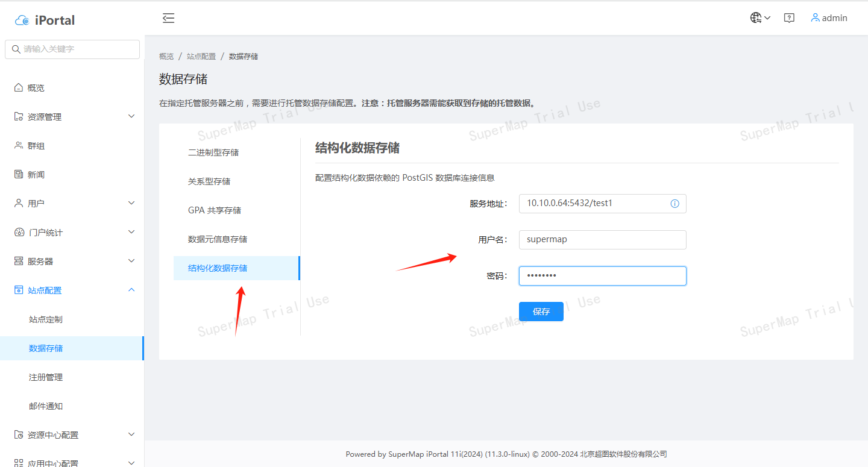This screenshot has width=868, height=467.
Task: Open the language globe dropdown
Action: click(x=759, y=18)
